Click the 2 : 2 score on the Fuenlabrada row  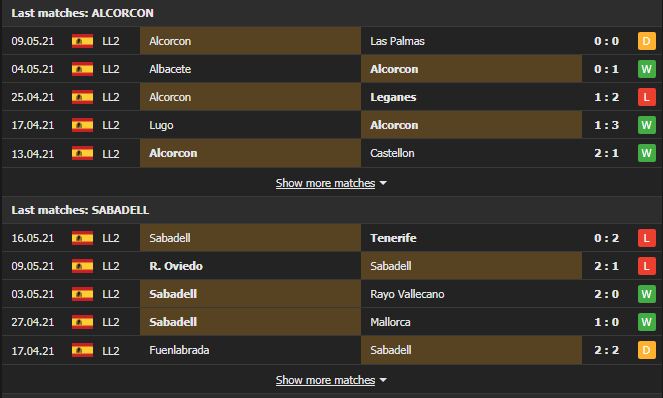606,350
